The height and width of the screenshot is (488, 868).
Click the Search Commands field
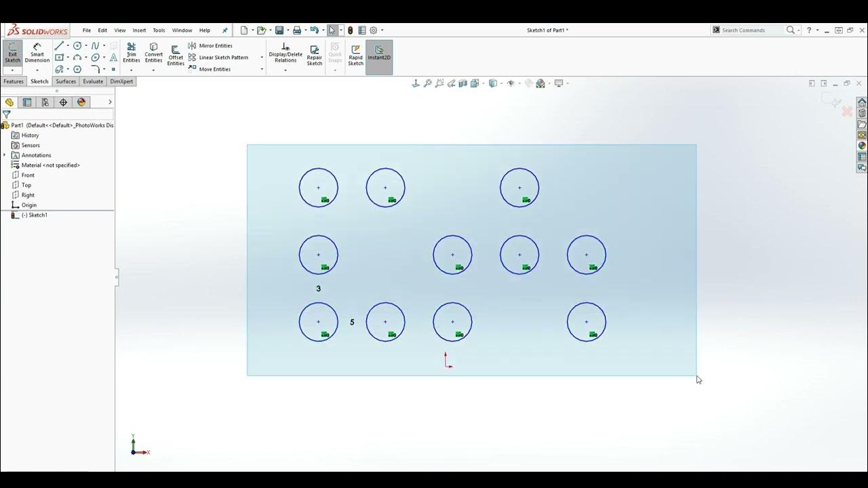752,30
